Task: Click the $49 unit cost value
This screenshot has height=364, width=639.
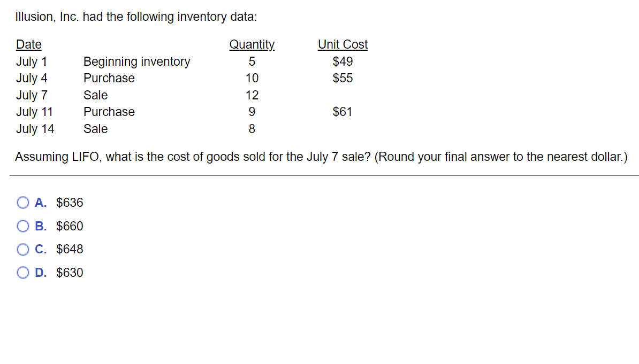Action: (x=343, y=61)
